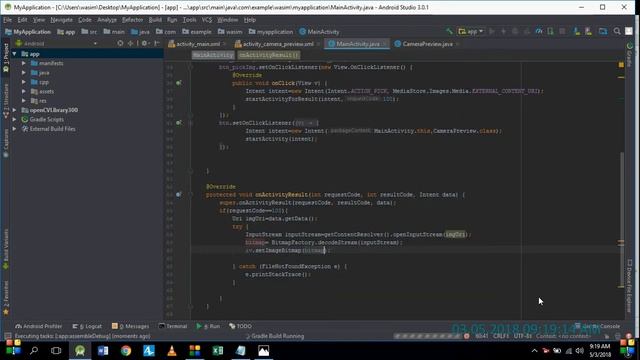Switch to activity_main.xml editor tab
The height and width of the screenshot is (360, 640).
coord(198,44)
